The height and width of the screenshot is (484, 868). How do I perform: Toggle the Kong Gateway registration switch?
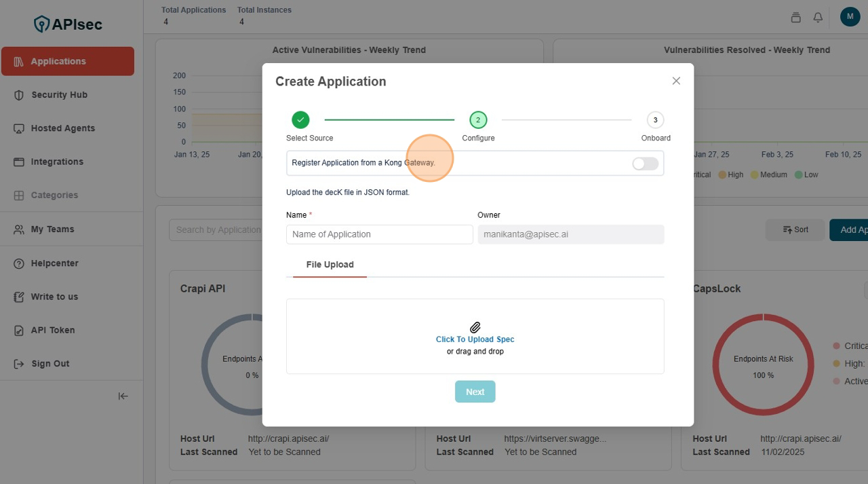[644, 164]
